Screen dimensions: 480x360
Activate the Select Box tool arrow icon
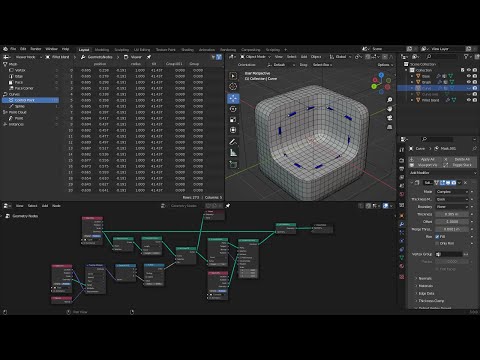(x=233, y=76)
